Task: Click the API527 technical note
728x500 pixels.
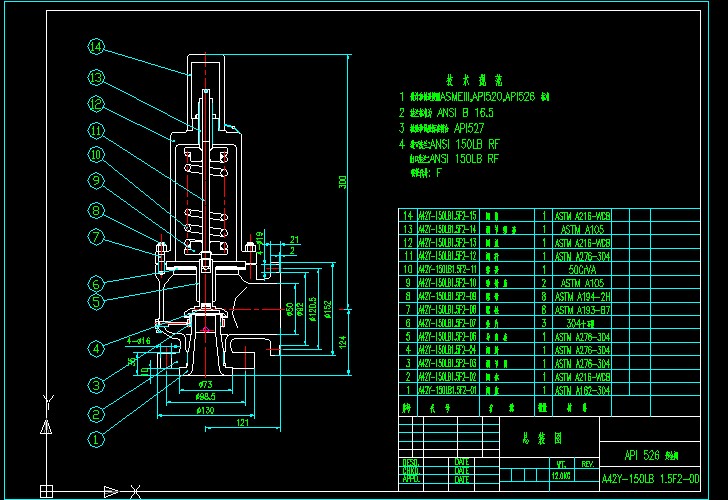Action: click(475, 128)
